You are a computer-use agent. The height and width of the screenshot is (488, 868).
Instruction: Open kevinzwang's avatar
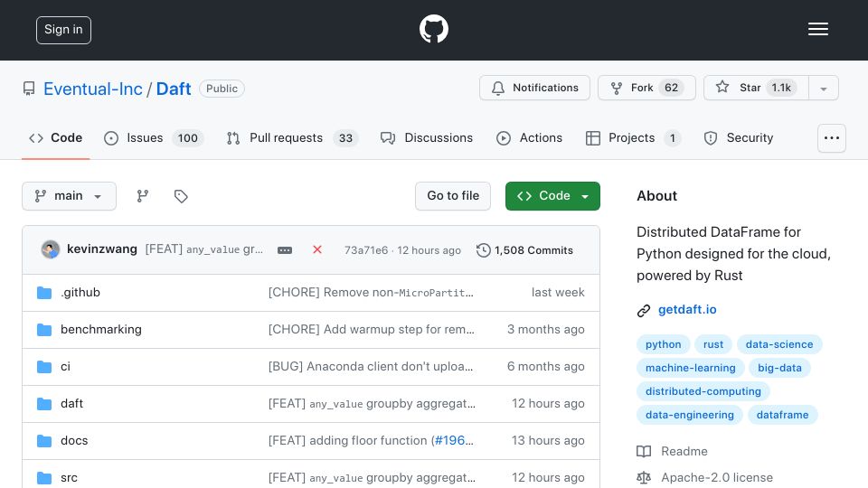(x=51, y=249)
